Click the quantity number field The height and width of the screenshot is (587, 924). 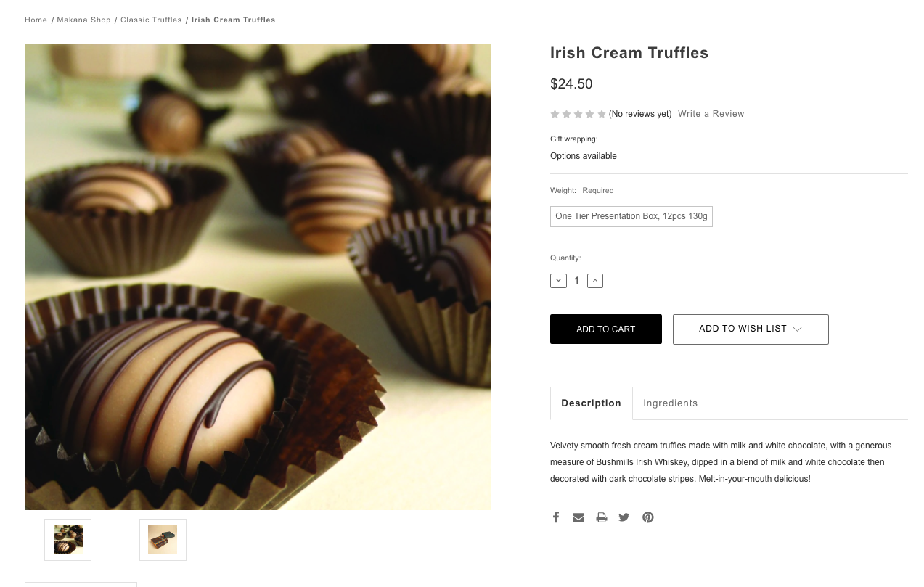coord(577,281)
